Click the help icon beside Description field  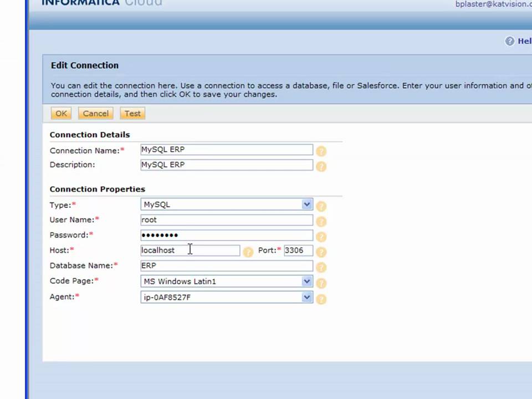321,167
